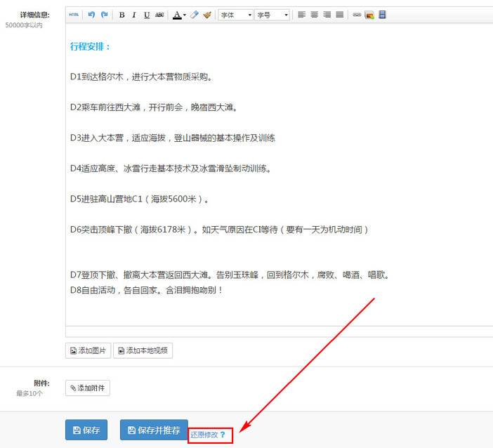The image size is (493, 448).
Task: Switch to HTML source view
Action: (74, 15)
